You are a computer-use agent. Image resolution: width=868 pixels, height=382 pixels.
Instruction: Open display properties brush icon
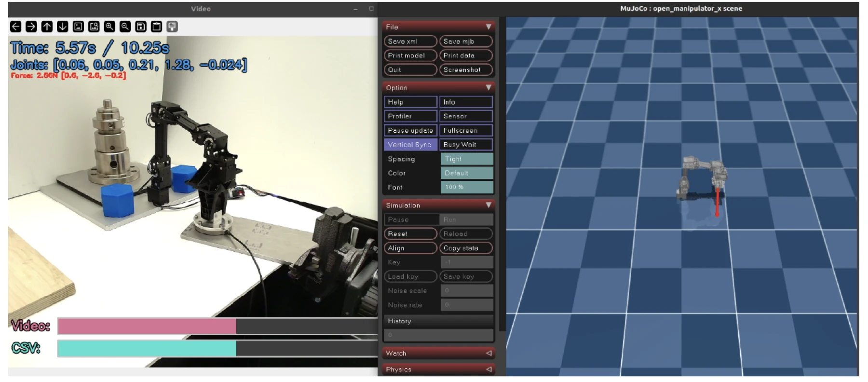tap(172, 27)
